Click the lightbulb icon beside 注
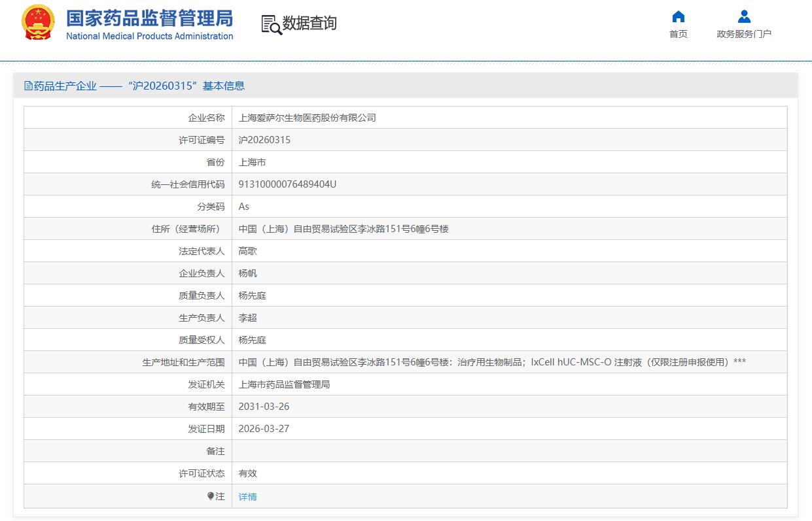812x521 pixels. tap(210, 496)
